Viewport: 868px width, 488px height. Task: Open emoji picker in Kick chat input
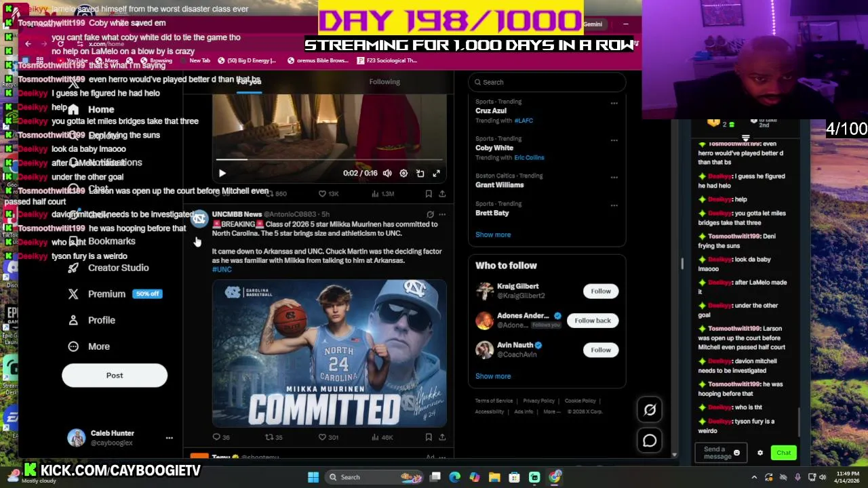[736, 453]
